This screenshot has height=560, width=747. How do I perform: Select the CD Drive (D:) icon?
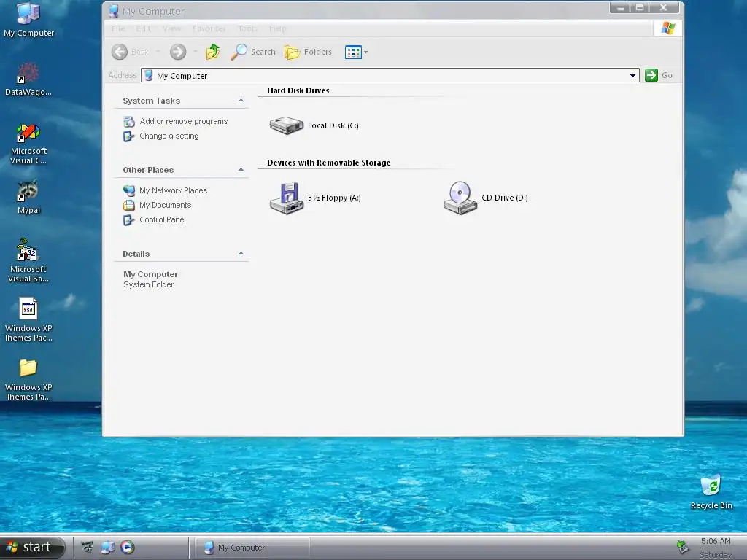(460, 198)
